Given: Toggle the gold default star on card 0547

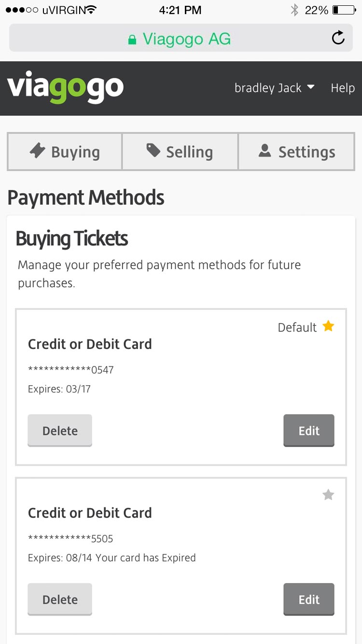Looking at the screenshot, I should tap(328, 326).
